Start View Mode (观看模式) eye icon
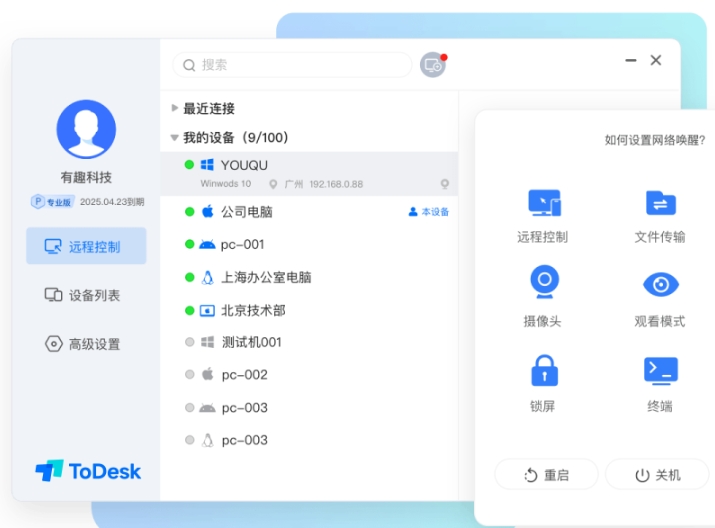This screenshot has width=715, height=528. pos(660,285)
